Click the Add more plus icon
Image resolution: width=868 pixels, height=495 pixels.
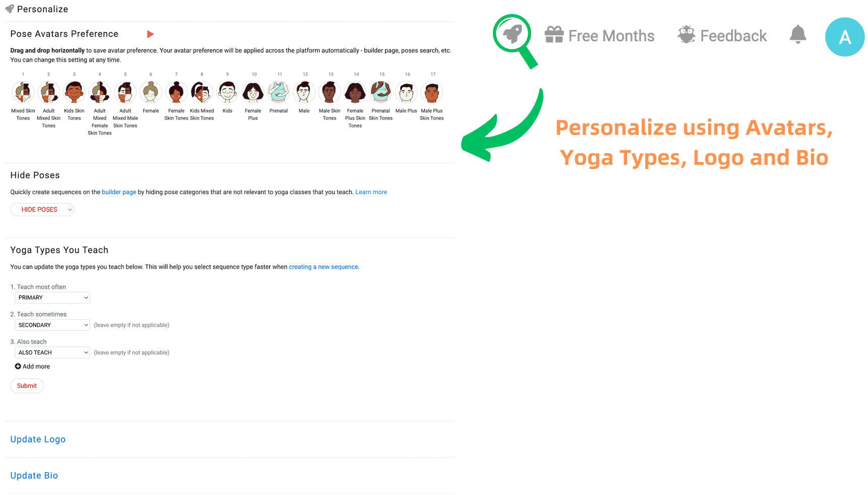click(18, 366)
